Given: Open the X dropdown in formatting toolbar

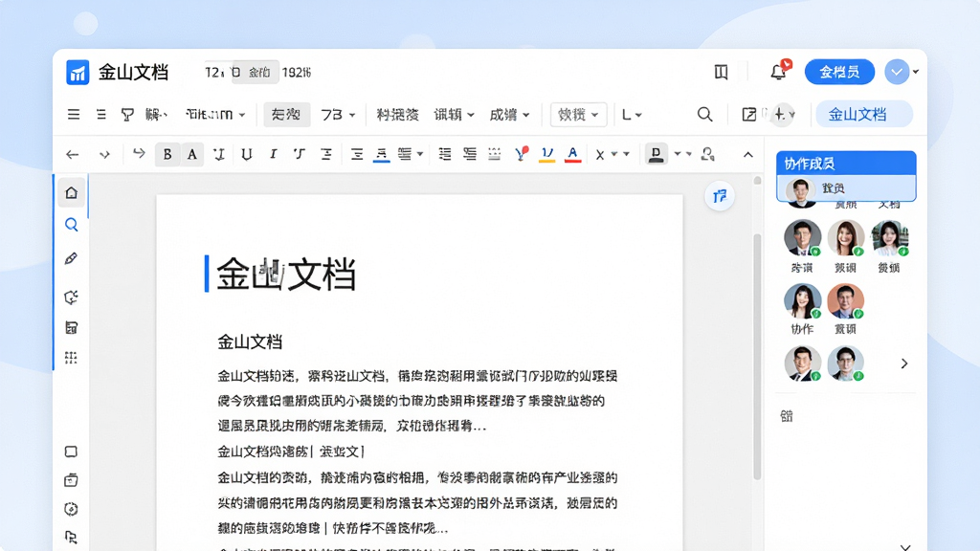Looking at the screenshot, I should click(606, 154).
